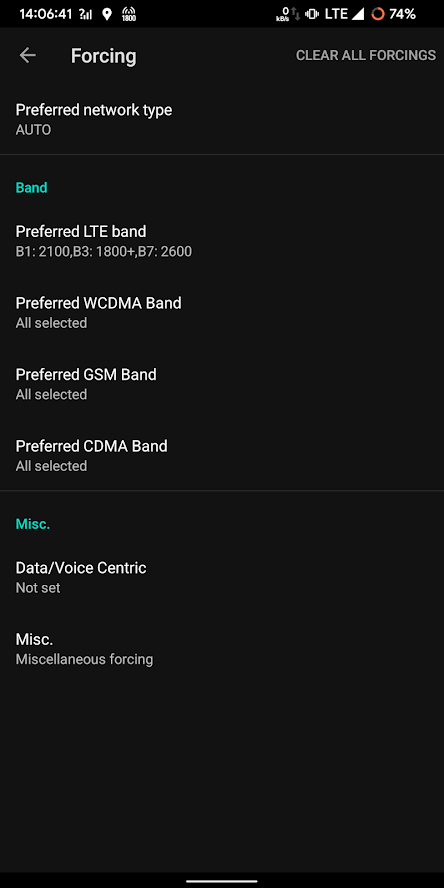The image size is (444, 888).
Task: Tap the no-SIM signal icon
Action: point(88,14)
